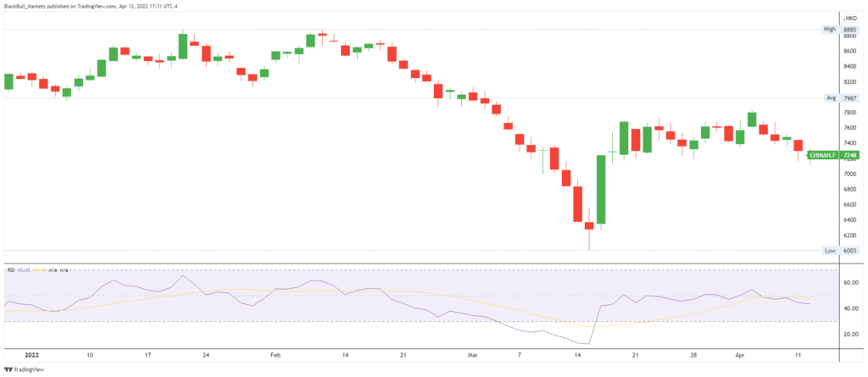Click the 6200 price axis label

click(x=849, y=236)
